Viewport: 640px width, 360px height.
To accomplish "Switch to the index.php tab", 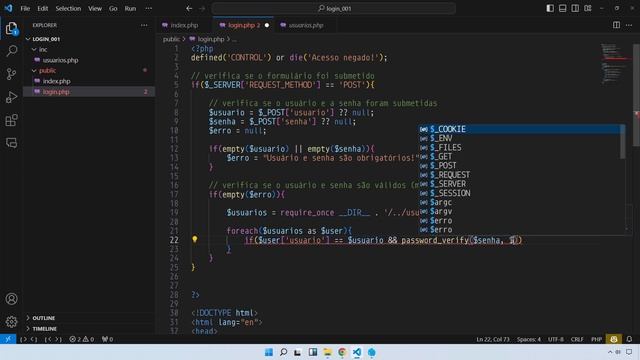I will pyautogui.click(x=184, y=25).
